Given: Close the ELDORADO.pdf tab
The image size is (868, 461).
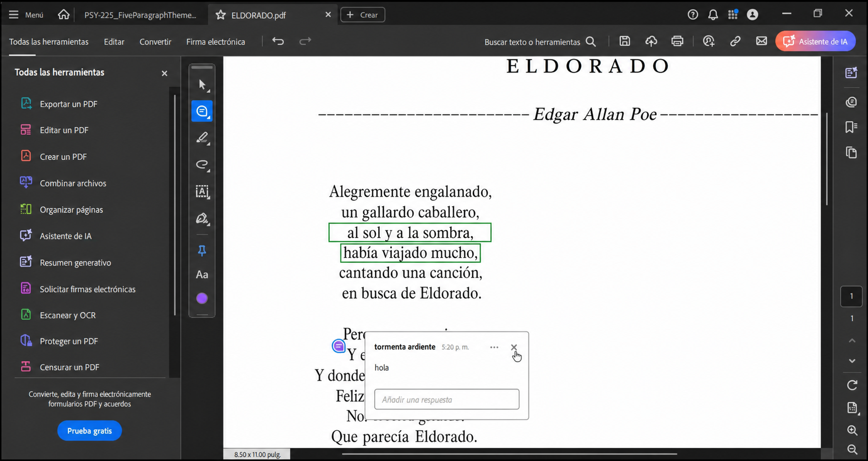Looking at the screenshot, I should click(328, 15).
